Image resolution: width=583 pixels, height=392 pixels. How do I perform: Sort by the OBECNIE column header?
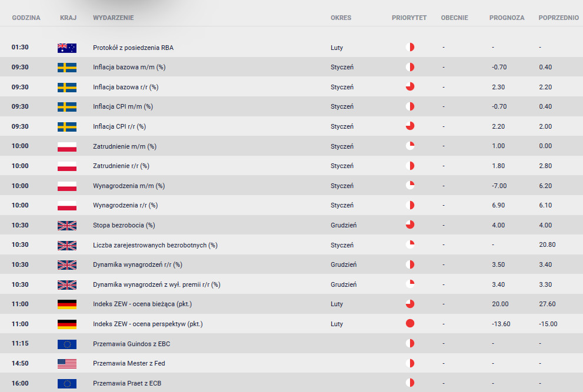454,18
